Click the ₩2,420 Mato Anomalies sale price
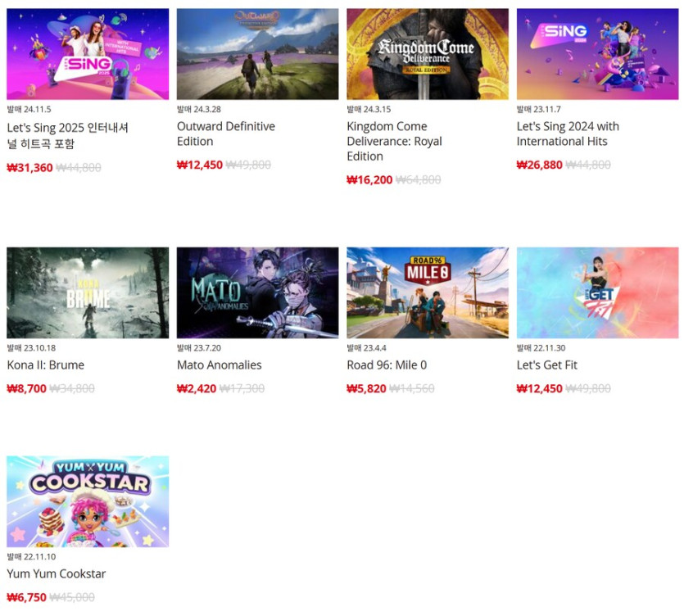684x616 pixels. tap(197, 389)
